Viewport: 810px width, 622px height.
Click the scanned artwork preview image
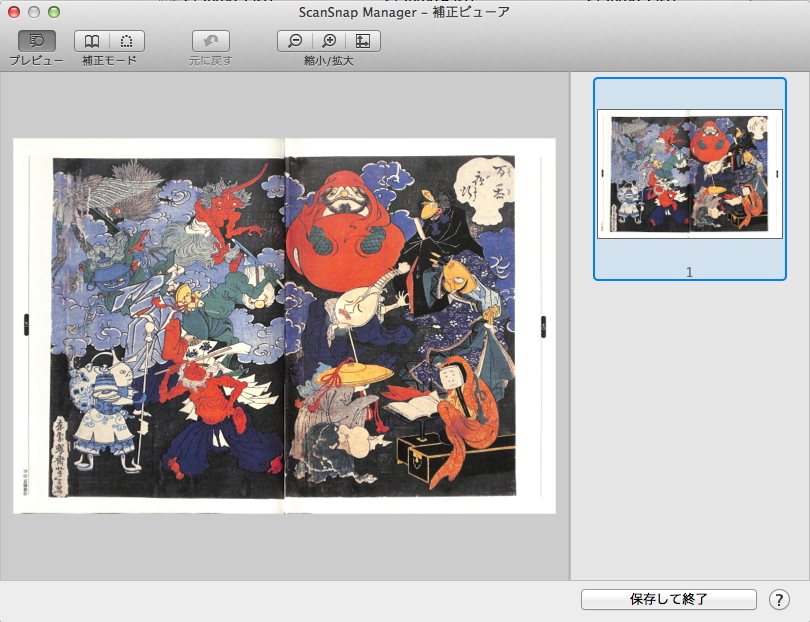tap(284, 326)
